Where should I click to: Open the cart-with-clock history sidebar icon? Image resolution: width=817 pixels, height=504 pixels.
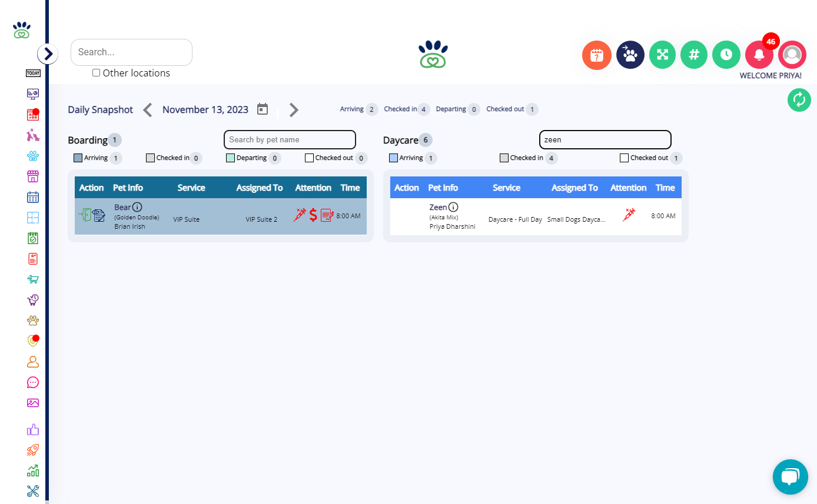33,300
